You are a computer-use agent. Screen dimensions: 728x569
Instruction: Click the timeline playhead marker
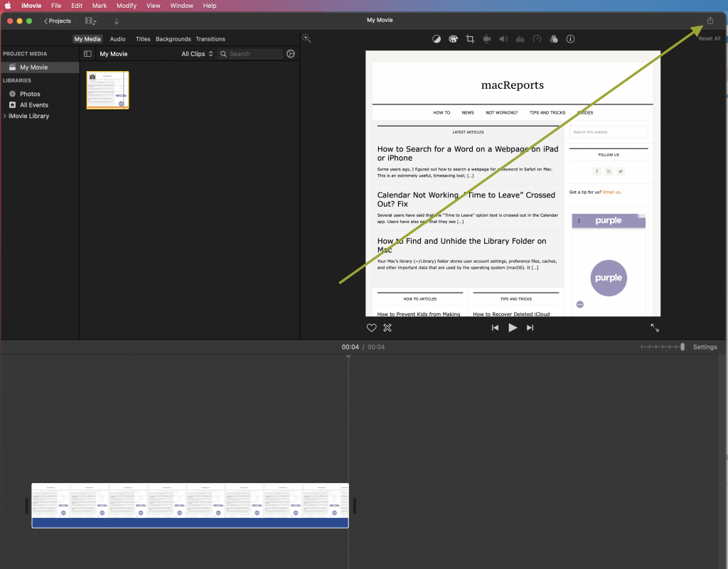point(348,357)
